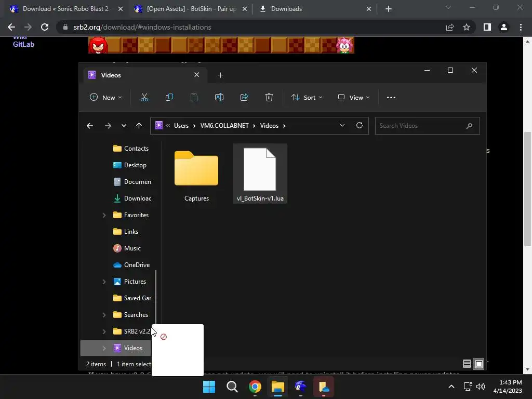The height and width of the screenshot is (399, 532).
Task: Reload the Chrome page
Action: pyautogui.click(x=45, y=27)
